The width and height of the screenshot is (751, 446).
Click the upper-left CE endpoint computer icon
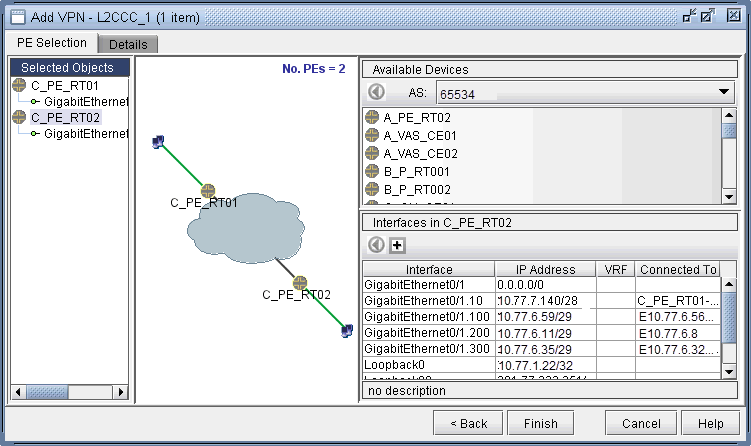[158, 142]
